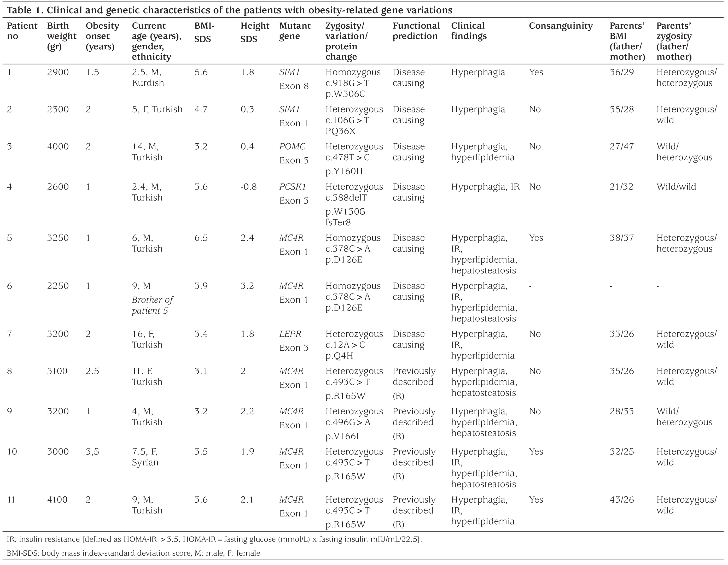Image resolution: width=728 pixels, height=565 pixels.
Task: Select parents' BMI '32/25'
Action: pyautogui.click(x=622, y=451)
